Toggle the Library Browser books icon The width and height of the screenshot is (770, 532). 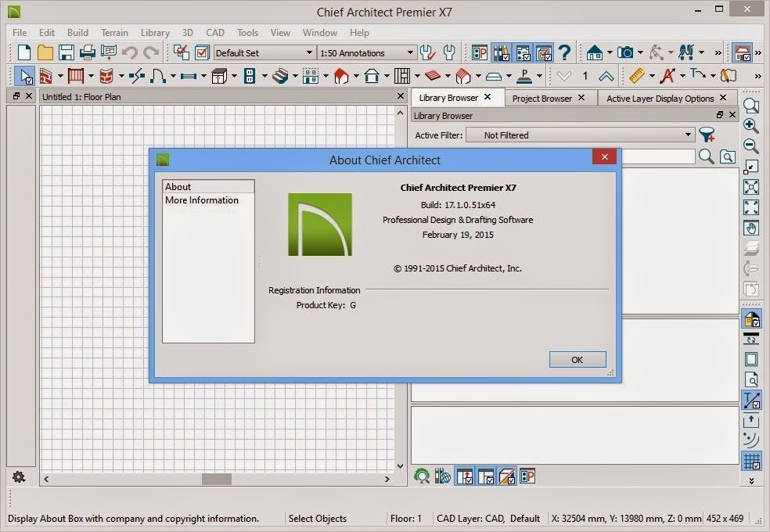[x=502, y=52]
